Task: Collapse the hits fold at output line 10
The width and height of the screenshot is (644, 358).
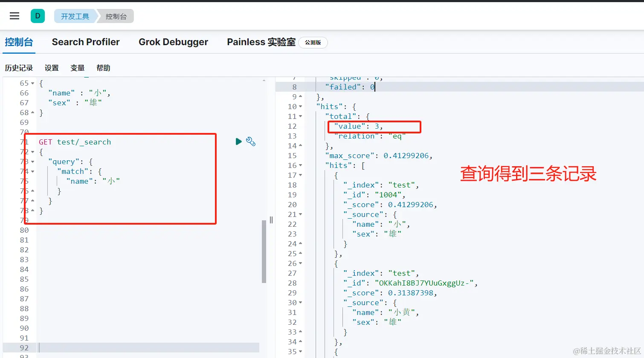Action: tap(300, 107)
